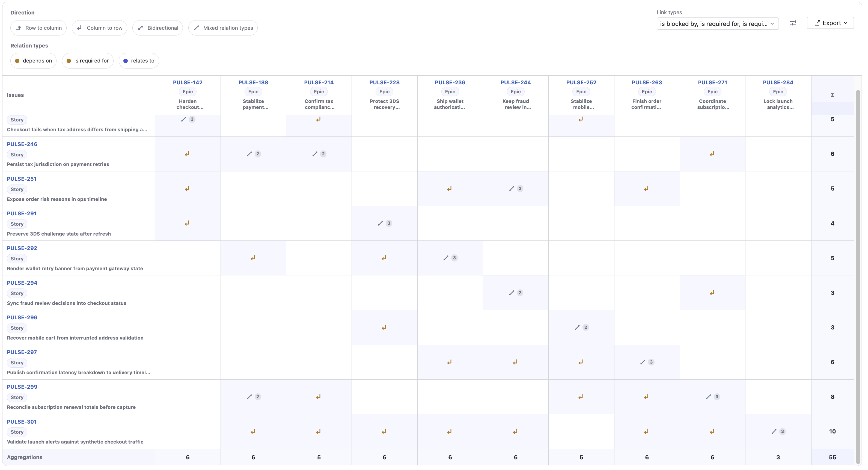Toggle the is required for relation type filter
The image size is (868, 470).
88,61
